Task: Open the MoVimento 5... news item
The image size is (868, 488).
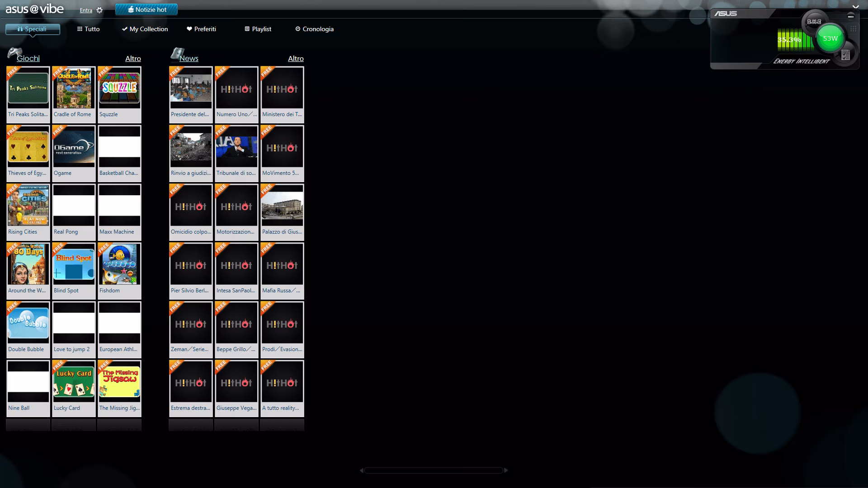Action: coord(282,154)
